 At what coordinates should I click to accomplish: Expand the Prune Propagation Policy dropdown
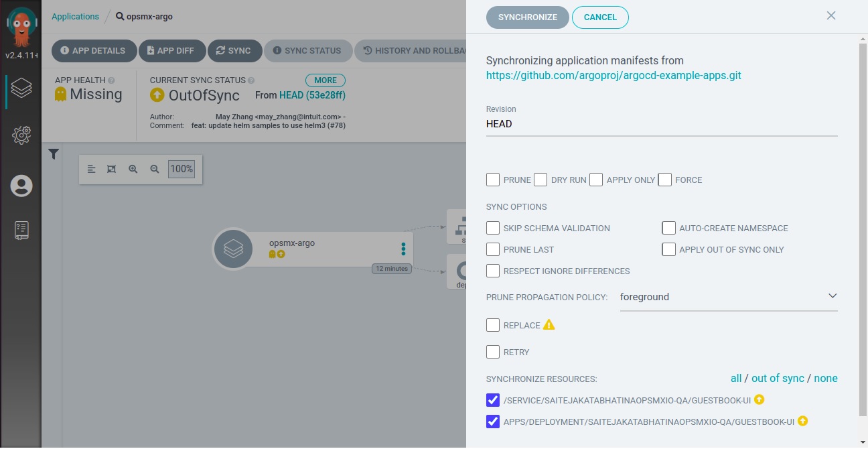coord(728,297)
